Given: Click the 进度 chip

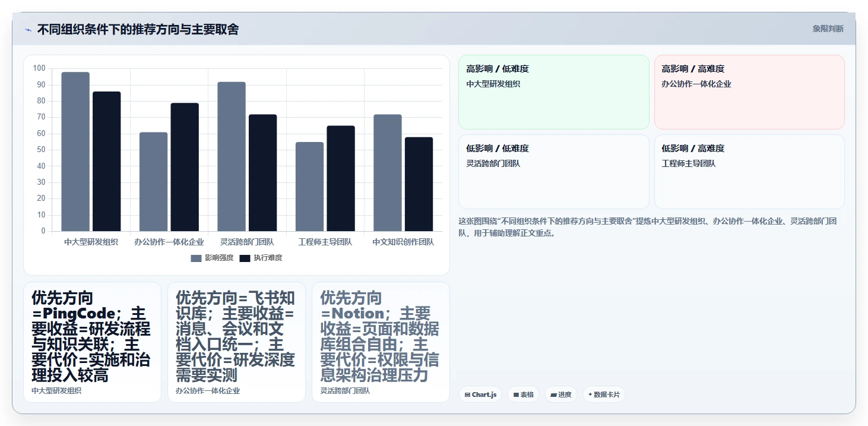Looking at the screenshot, I should (x=560, y=395).
